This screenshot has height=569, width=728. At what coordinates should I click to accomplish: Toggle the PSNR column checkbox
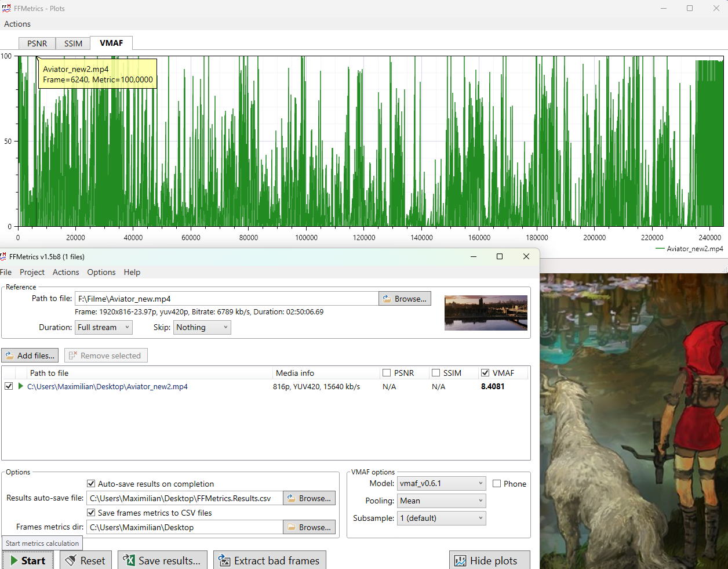point(387,373)
